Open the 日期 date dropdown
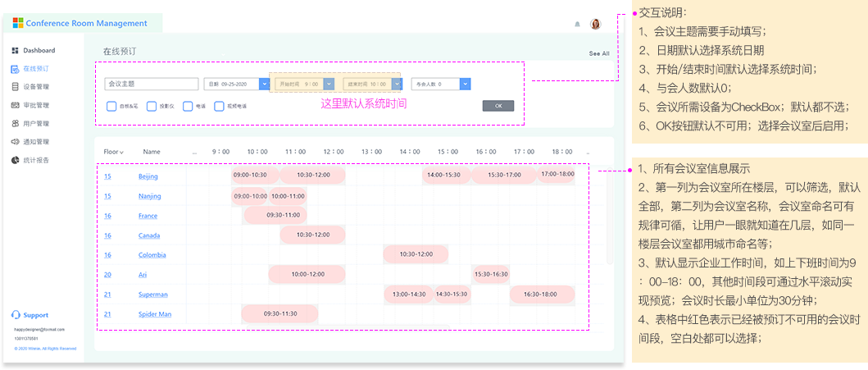 pyautogui.click(x=264, y=84)
